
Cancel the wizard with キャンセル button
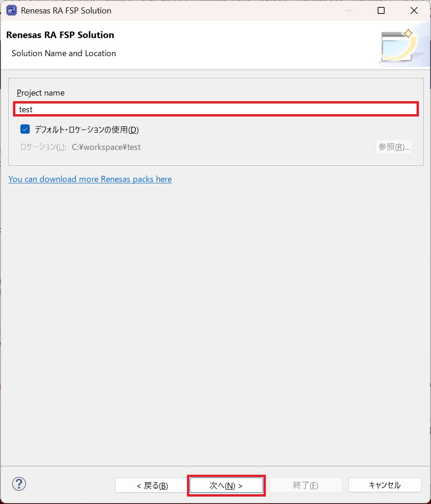[385, 485]
